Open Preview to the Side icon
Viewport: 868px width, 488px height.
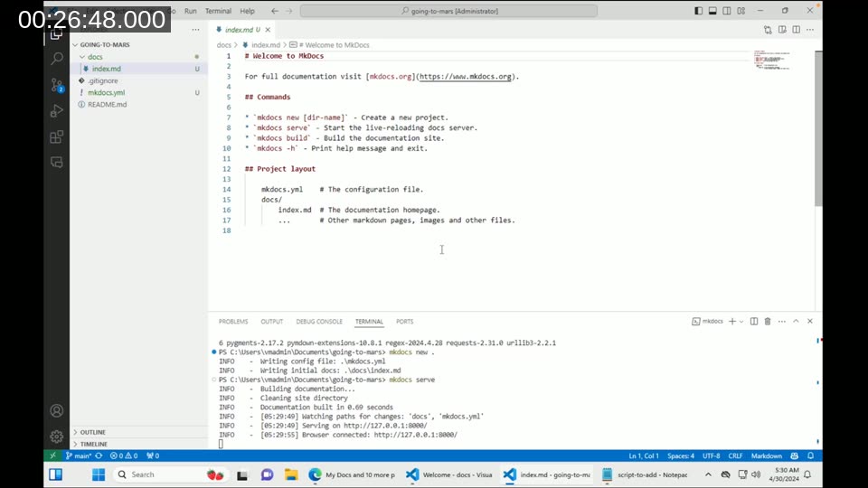782,30
